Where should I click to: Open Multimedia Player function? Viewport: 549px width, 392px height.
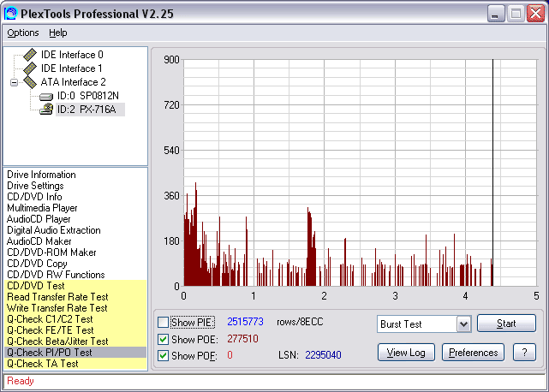(42, 208)
